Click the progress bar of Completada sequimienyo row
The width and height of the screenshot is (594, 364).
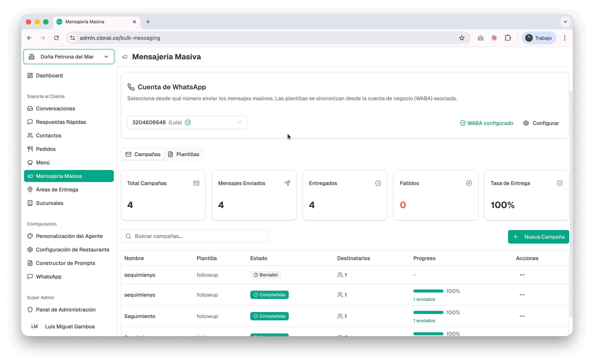click(x=428, y=291)
